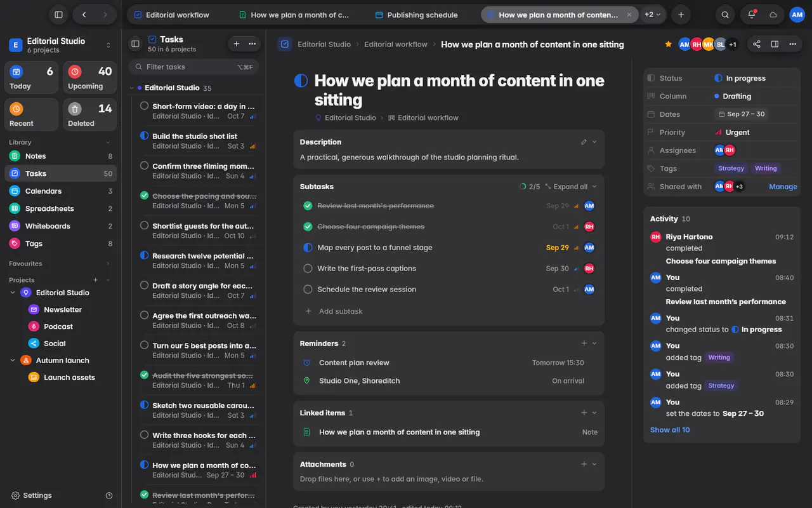Go back with the left arrow
Image resolution: width=812 pixels, height=508 pixels.
(84, 15)
